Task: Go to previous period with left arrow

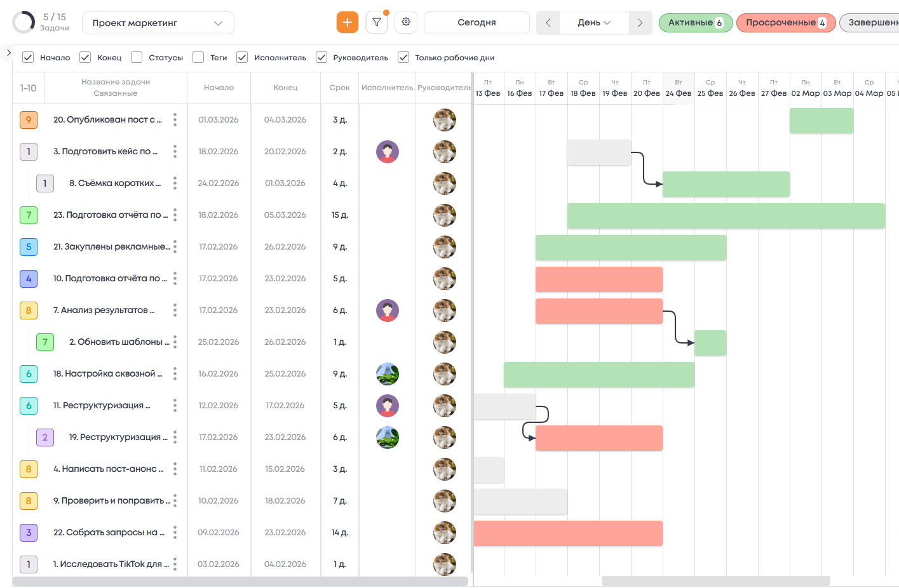Action: [548, 23]
